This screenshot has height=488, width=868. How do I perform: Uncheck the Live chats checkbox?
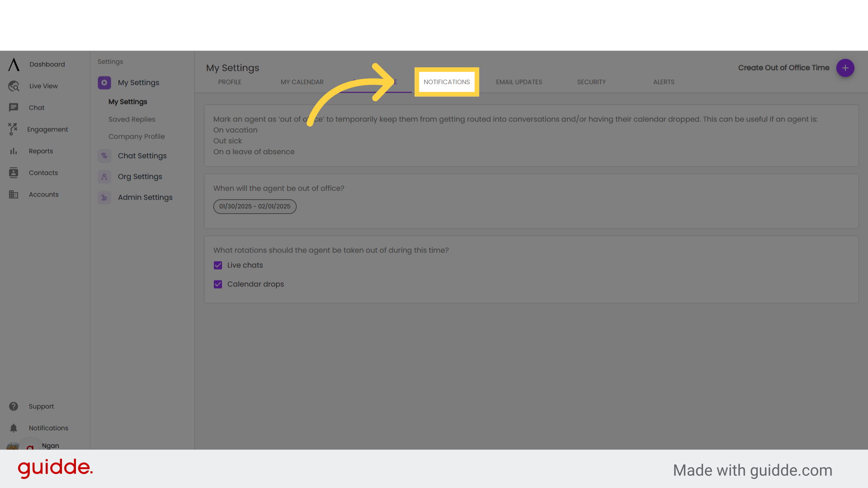[218, 265]
